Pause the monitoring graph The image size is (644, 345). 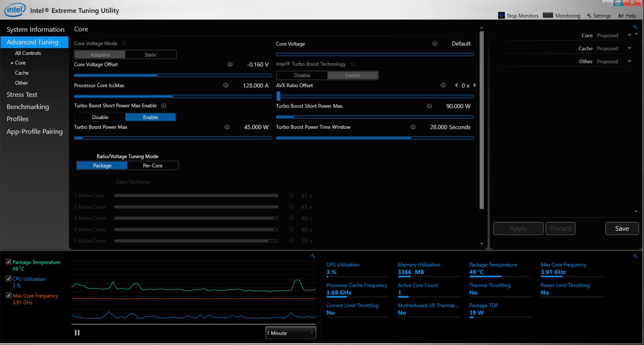(77, 333)
